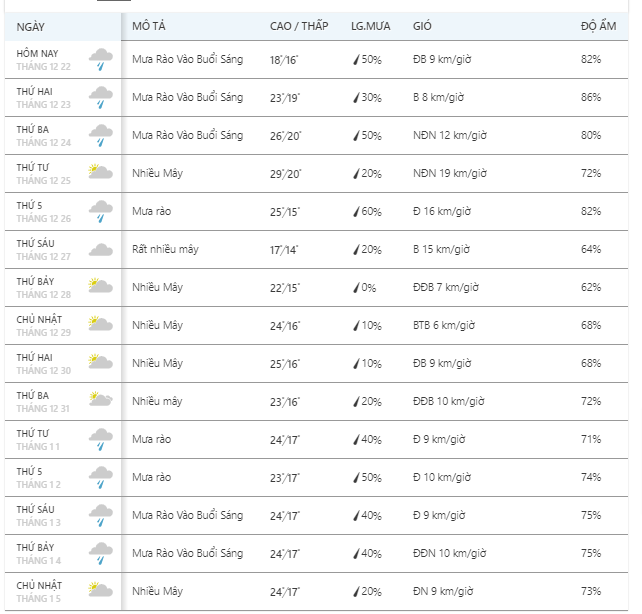The image size is (642, 614).
Task: Click the rain cloud icon for Hôm Nay
Action: click(x=100, y=61)
